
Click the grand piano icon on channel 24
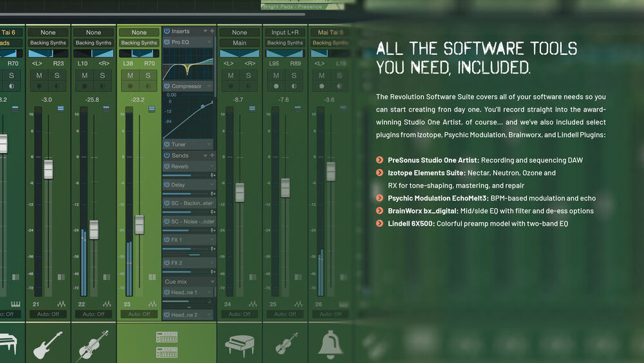[x=240, y=345]
